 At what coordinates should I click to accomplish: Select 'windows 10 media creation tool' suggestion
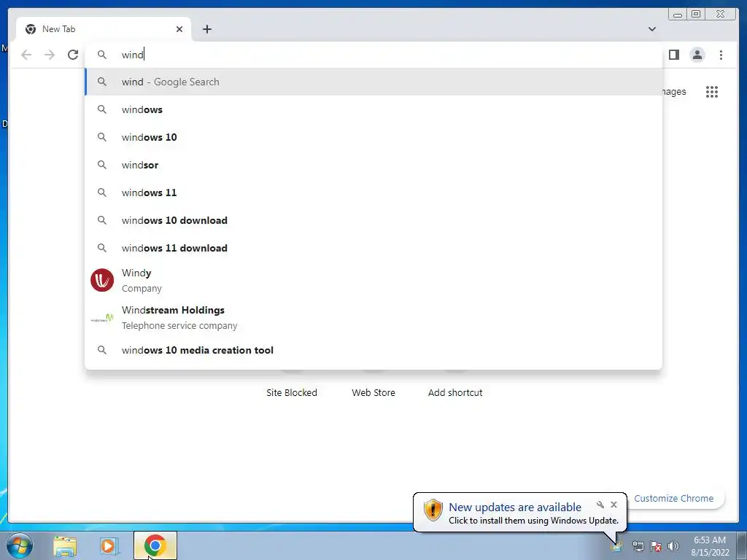pos(373,350)
